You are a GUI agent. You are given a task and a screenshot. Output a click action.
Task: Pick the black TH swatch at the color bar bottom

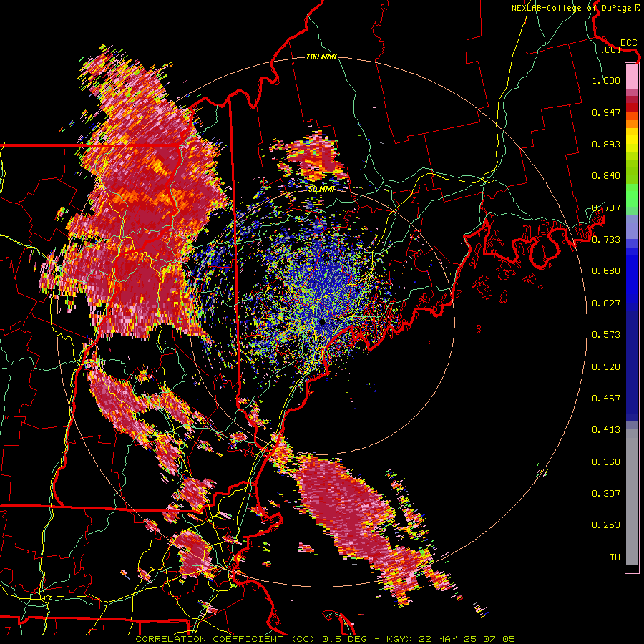(632, 568)
